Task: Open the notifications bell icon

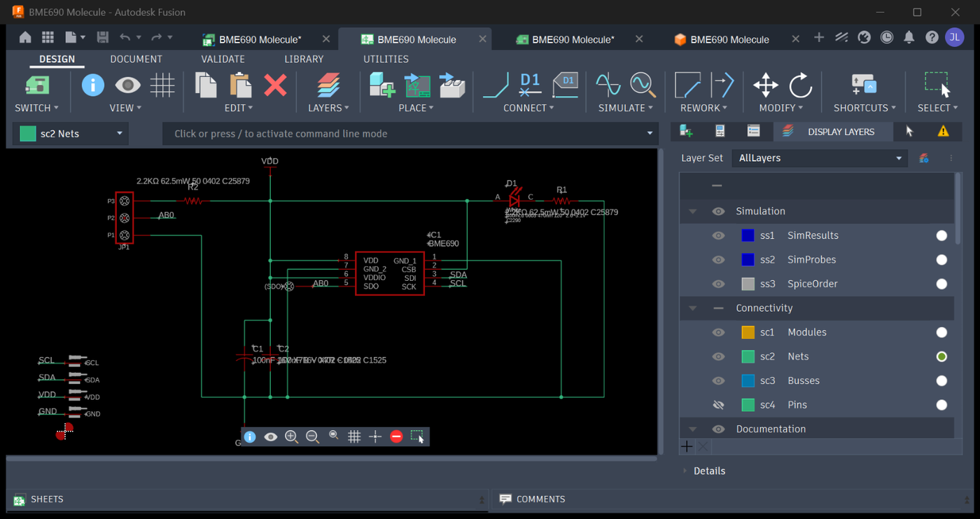Action: click(x=909, y=38)
